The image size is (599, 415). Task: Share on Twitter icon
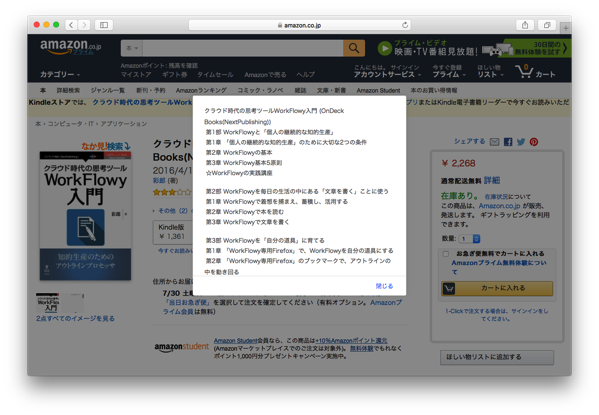point(521,142)
